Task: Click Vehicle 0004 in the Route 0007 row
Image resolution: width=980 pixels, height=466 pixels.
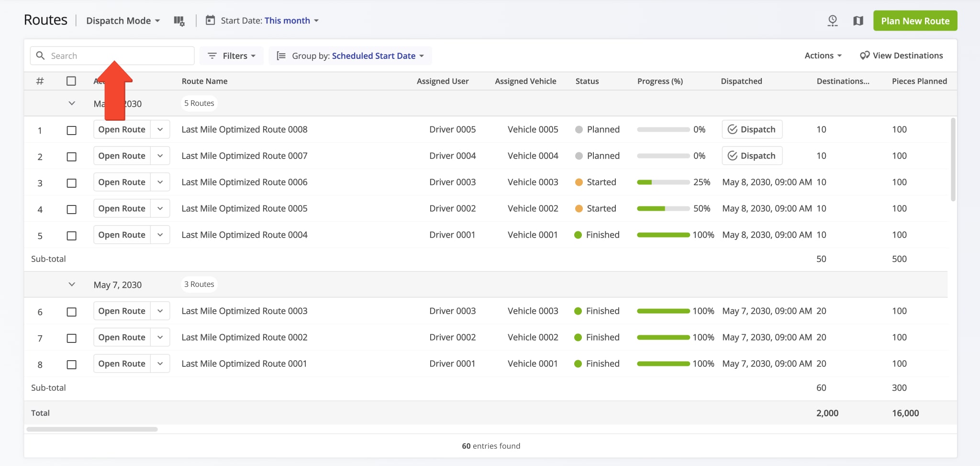Action: (533, 156)
